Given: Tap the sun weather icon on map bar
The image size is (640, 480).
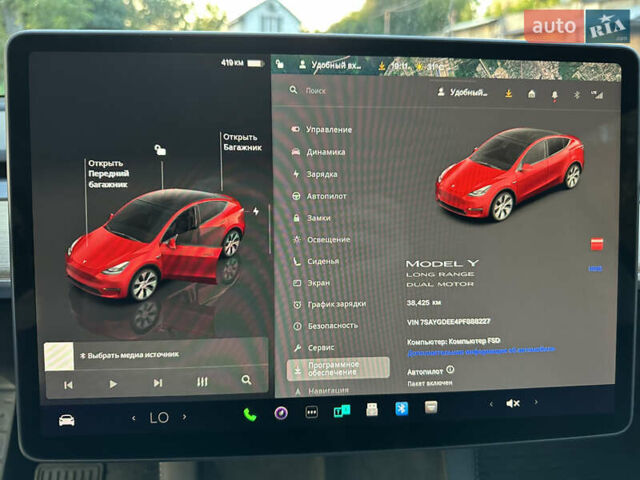Looking at the screenshot, I should pyautogui.click(x=419, y=66).
